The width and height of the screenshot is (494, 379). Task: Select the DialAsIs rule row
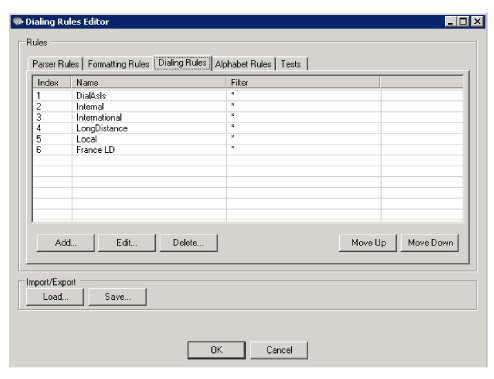click(x=248, y=96)
